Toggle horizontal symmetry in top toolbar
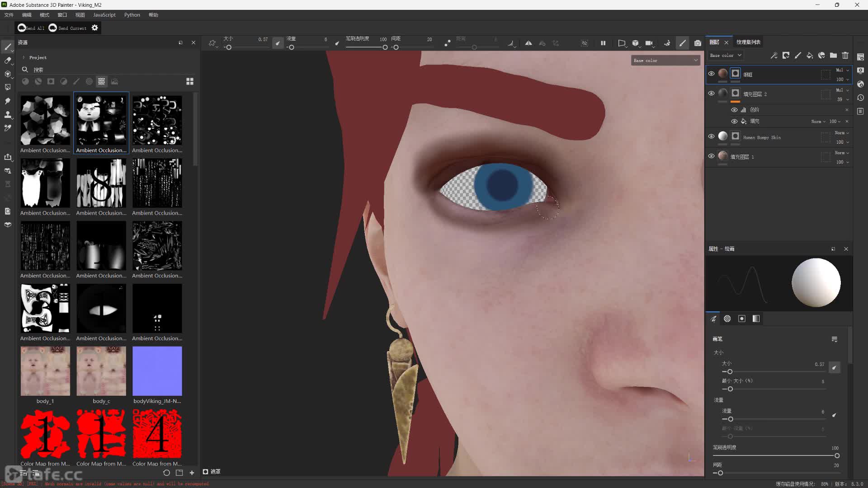 click(528, 43)
